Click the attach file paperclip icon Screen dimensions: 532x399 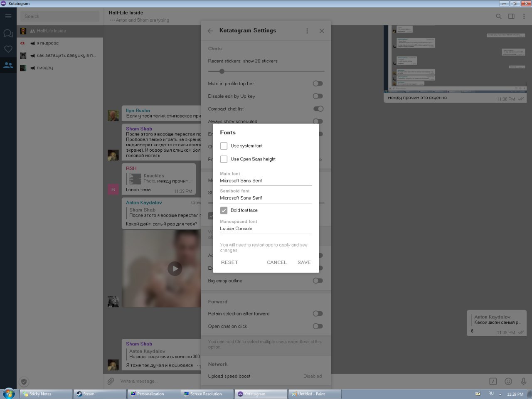pyautogui.click(x=111, y=381)
